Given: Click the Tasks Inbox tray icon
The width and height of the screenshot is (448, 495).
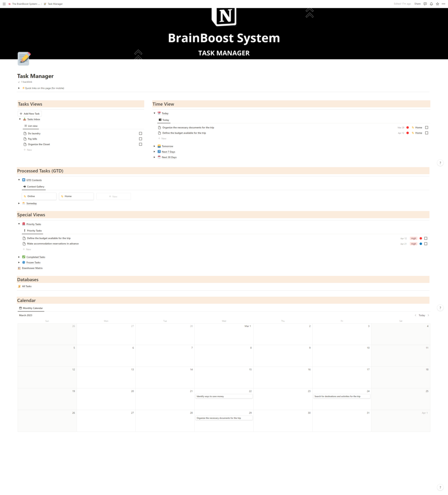Looking at the screenshot, I should tap(25, 119).
